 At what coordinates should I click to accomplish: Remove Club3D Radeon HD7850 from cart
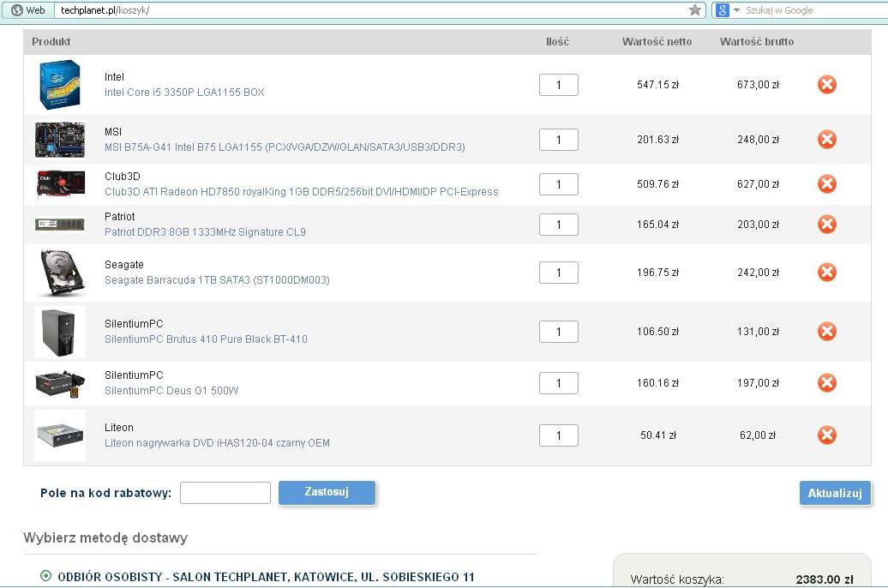tap(827, 184)
